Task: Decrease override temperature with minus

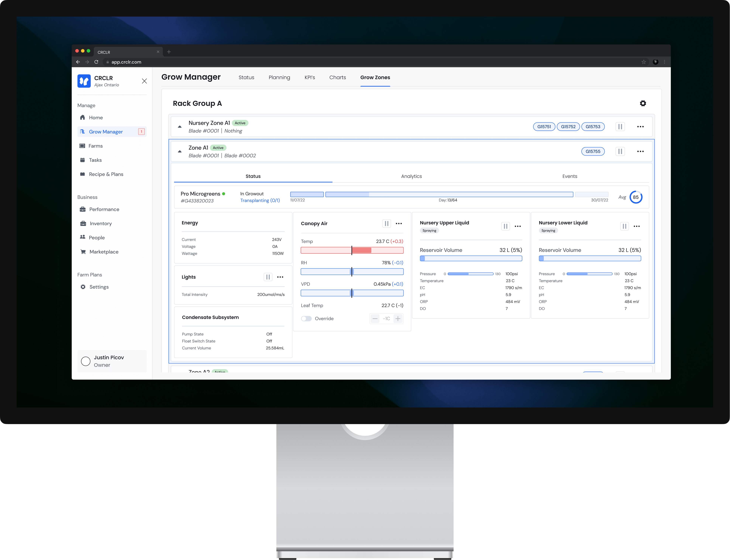Action: point(375,319)
